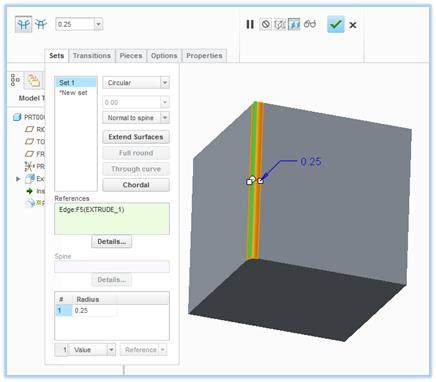
Task: Switch to transition mode round icon
Action: [41, 24]
